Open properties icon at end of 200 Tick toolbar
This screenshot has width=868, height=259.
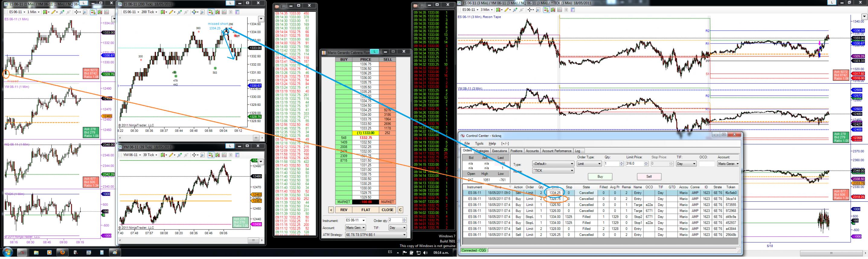coord(238,12)
